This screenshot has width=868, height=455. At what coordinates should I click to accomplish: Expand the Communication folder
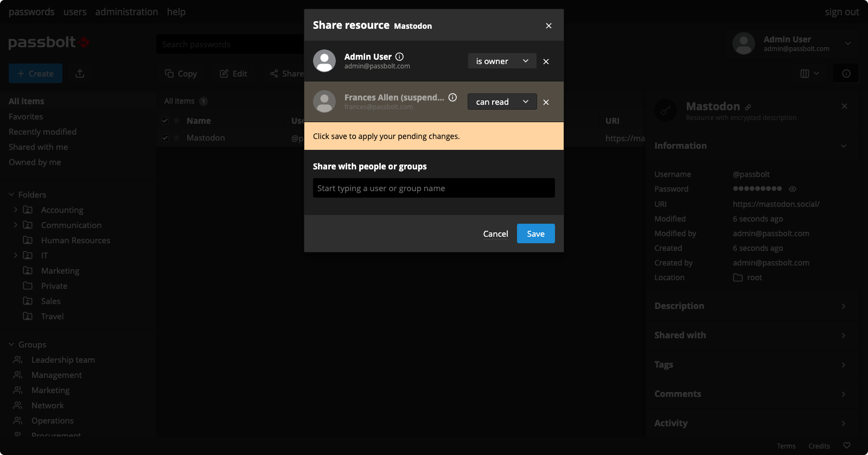(15, 225)
